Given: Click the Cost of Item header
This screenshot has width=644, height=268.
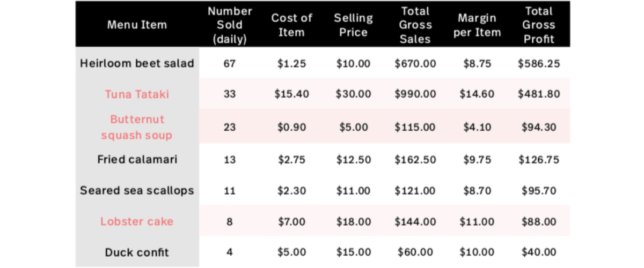Looking at the screenshot, I should 291,25.
